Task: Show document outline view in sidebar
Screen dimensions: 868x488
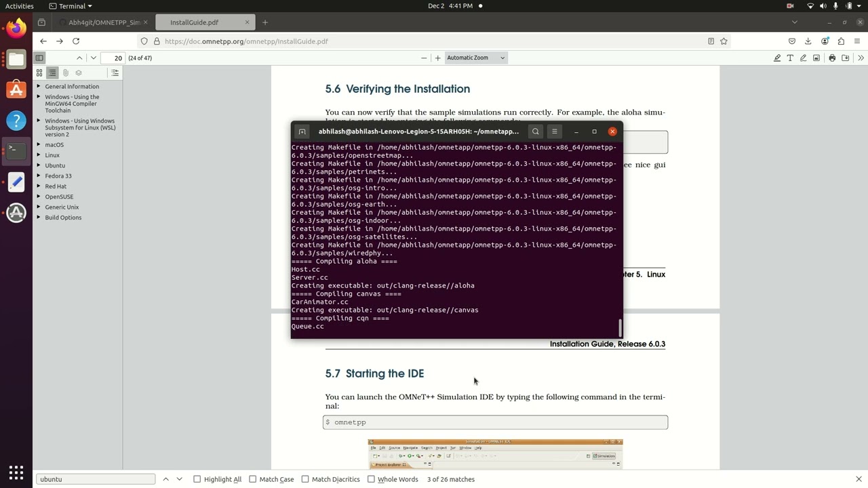Action: (x=52, y=73)
